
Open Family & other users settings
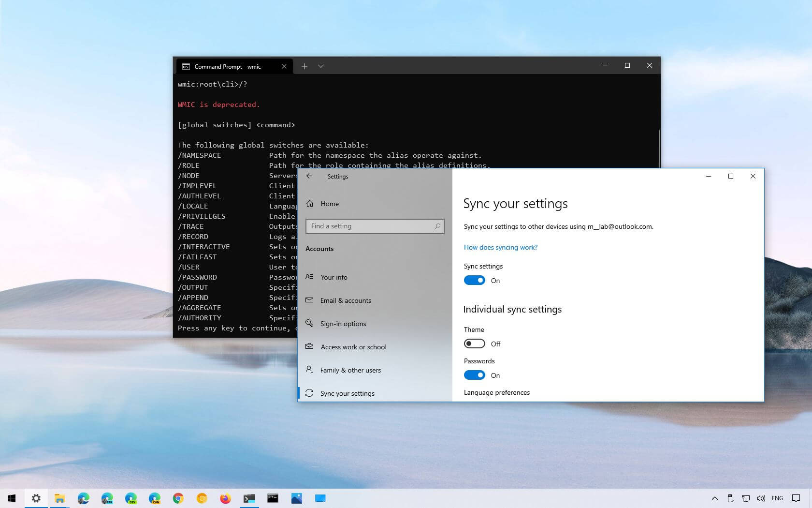350,370
